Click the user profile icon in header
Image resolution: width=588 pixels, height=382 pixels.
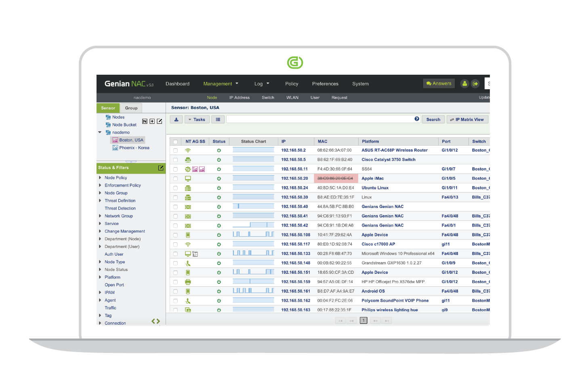(465, 84)
